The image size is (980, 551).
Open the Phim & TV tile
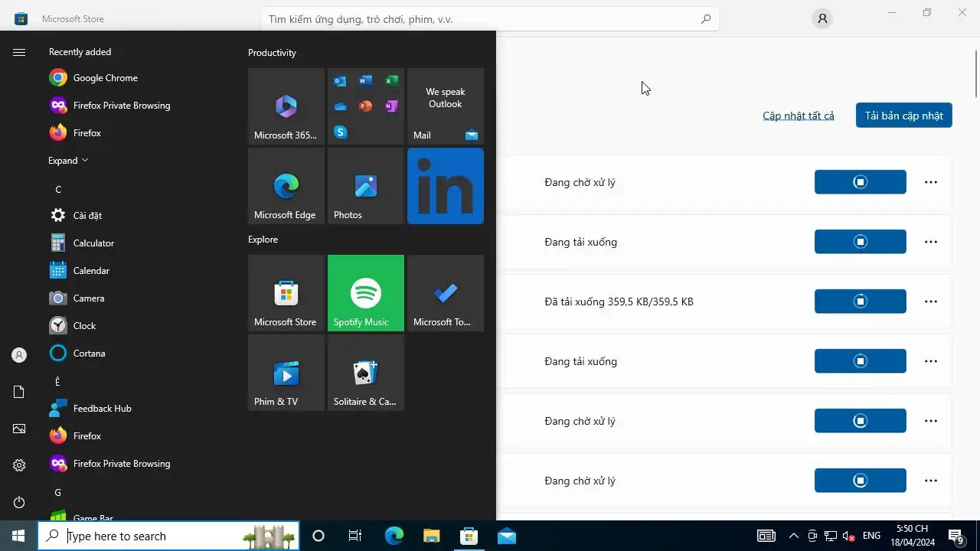tap(286, 373)
